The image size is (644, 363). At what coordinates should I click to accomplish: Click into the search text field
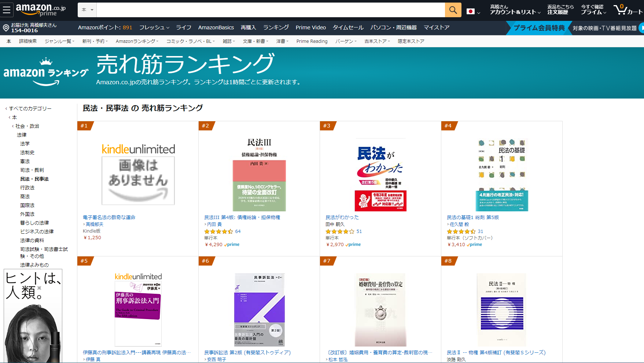pos(271,10)
